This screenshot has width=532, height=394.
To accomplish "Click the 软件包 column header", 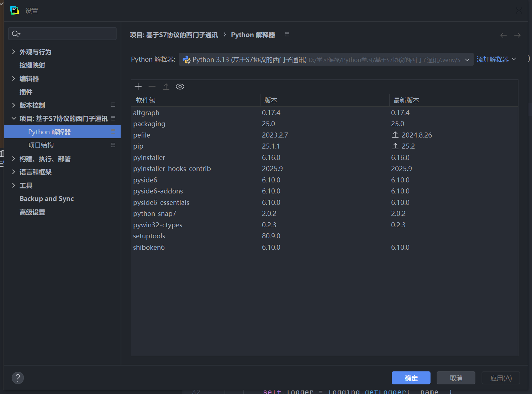I will [x=196, y=100].
